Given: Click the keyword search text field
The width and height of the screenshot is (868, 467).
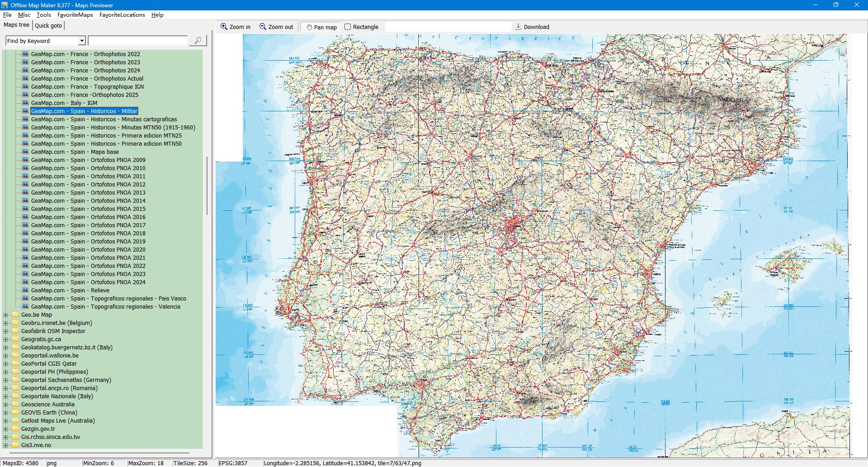Looking at the screenshot, I should click(x=138, y=41).
